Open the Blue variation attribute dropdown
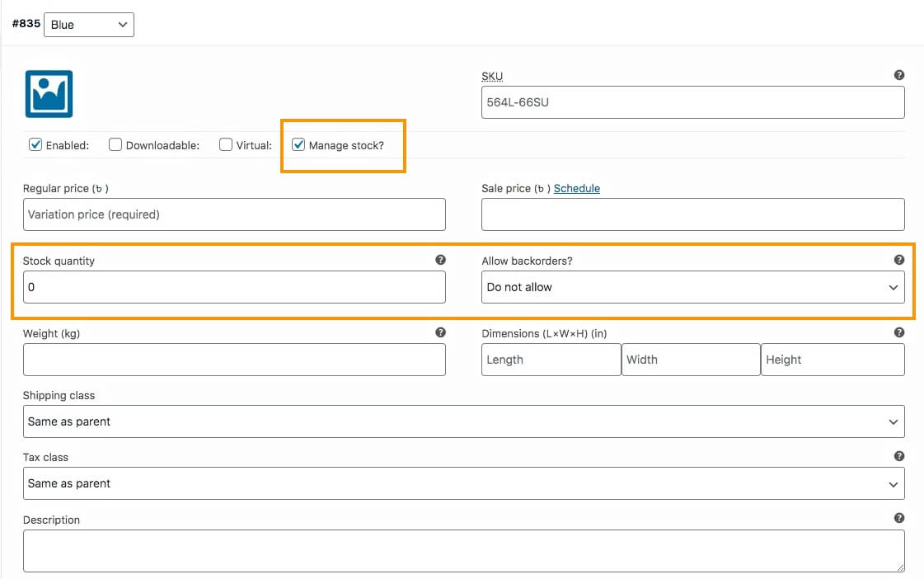924x579 pixels. point(89,25)
